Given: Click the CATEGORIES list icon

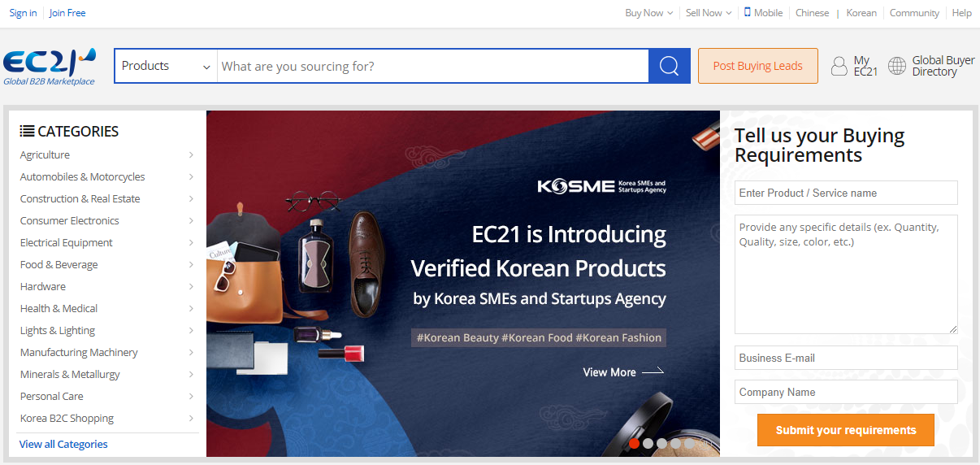Looking at the screenshot, I should point(27,131).
